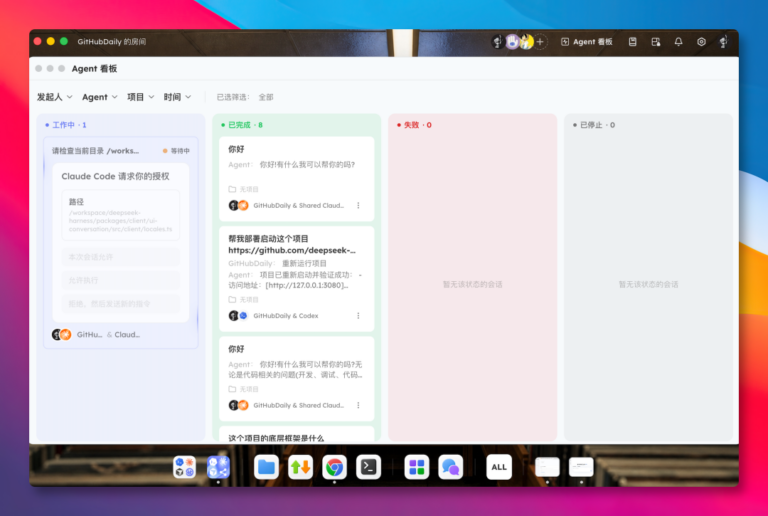768x516 pixels.
Task: Open user profile avatar at top right corner
Action: click(723, 42)
